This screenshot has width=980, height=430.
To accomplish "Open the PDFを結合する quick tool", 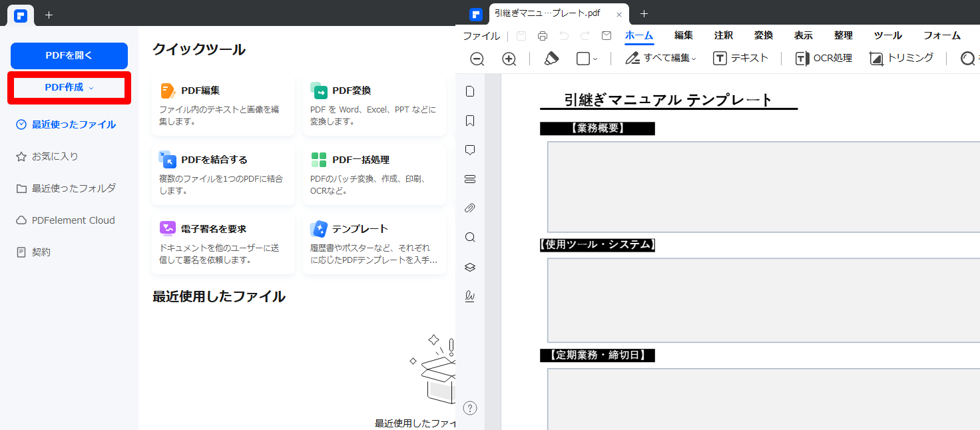I will click(x=223, y=174).
